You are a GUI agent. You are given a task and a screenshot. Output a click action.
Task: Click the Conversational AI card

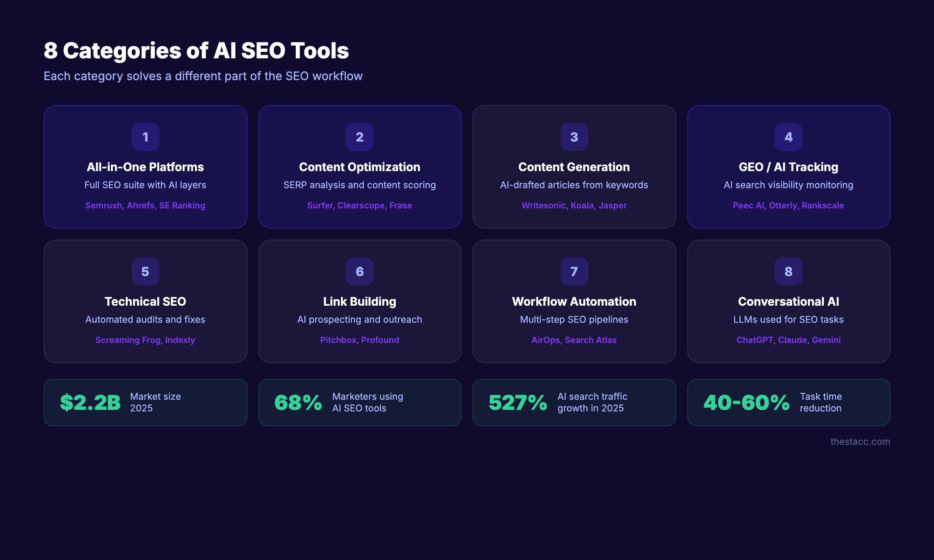click(788, 301)
